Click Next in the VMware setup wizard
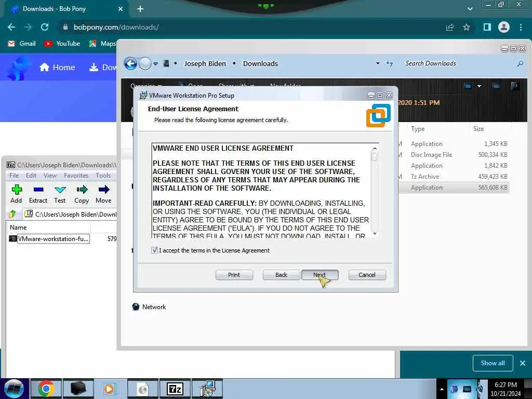Viewport: 532px width, 399px height. [x=320, y=275]
